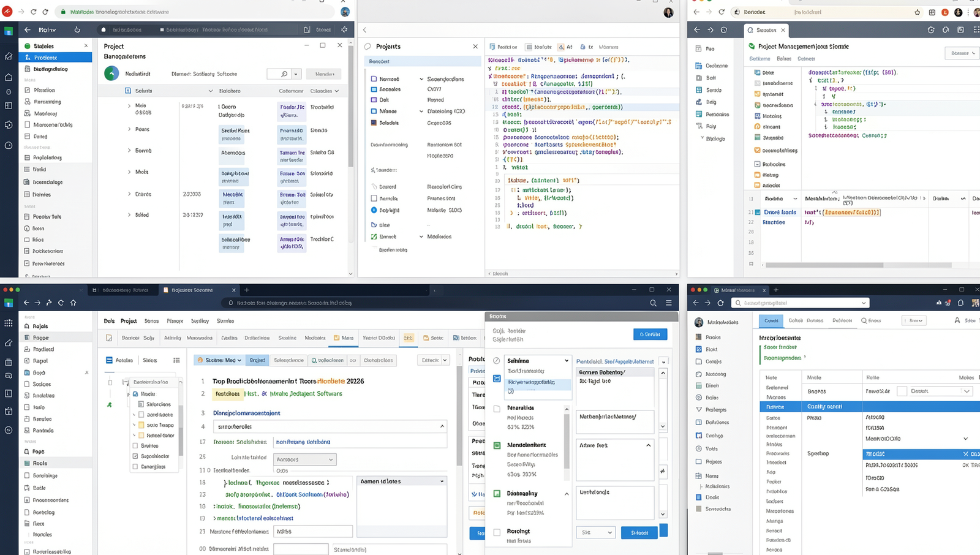Image resolution: width=980 pixels, height=555 pixels.
Task: Open the profile avatar in top-left browser window
Action: tap(345, 12)
